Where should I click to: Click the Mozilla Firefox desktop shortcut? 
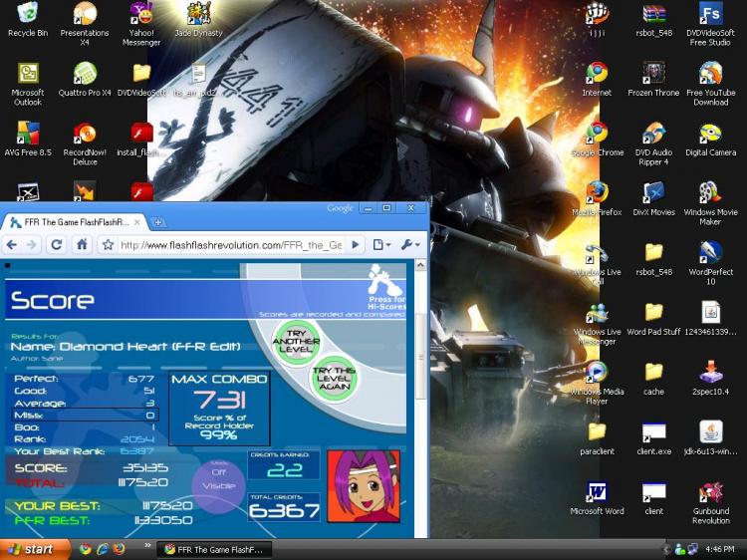597,198
